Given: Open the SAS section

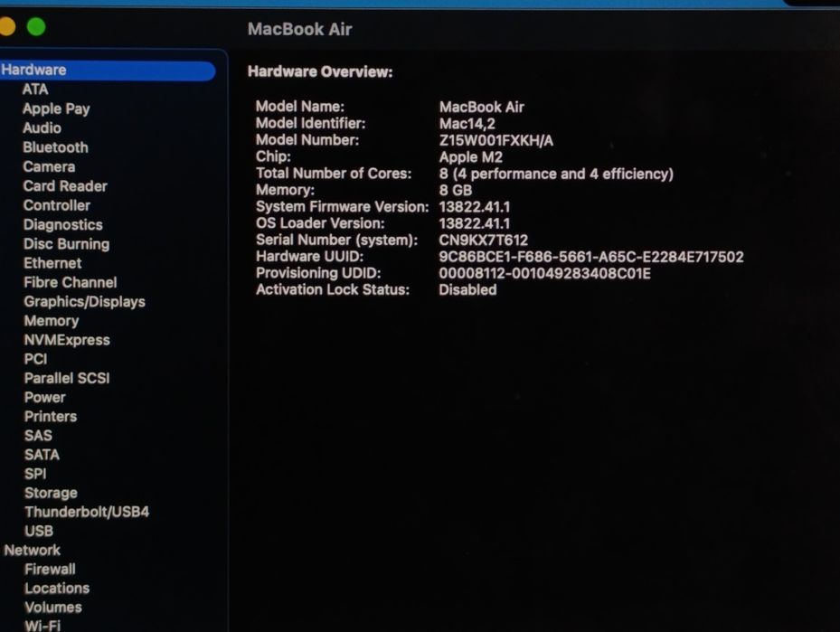Looking at the screenshot, I should tap(38, 436).
